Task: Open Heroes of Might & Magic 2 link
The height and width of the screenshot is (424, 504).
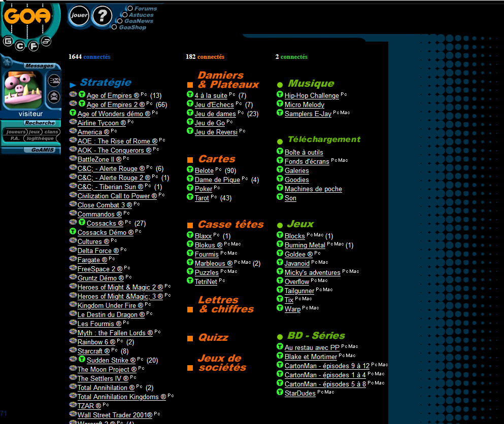Action: point(120,288)
